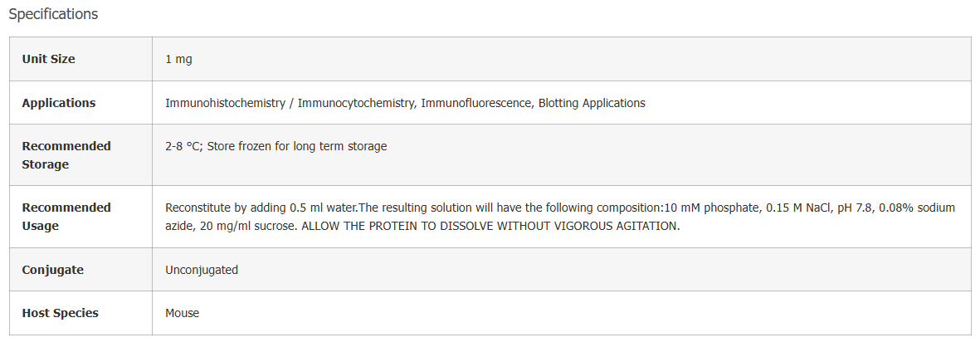Select the Recommended Usage label

66,217
